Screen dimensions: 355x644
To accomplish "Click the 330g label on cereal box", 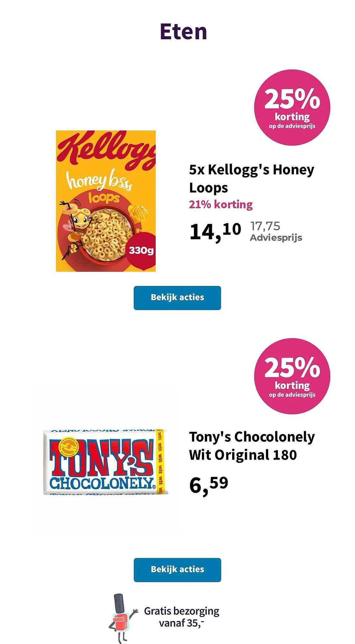I will (141, 250).
